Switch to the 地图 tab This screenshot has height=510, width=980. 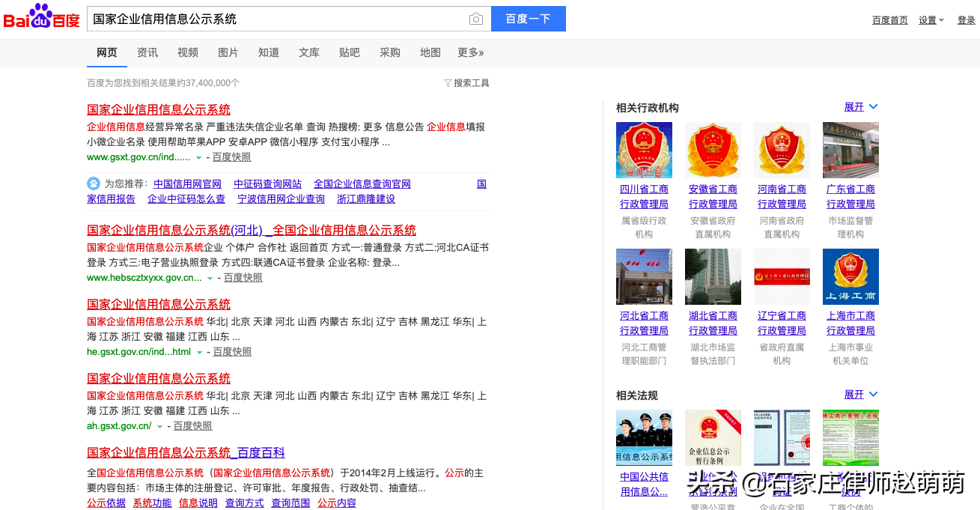pos(430,52)
